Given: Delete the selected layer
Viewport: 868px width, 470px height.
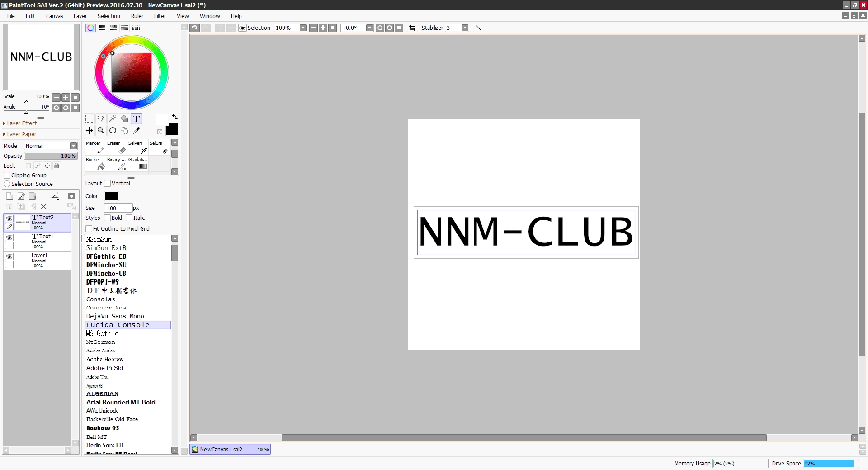Looking at the screenshot, I should coord(44,207).
